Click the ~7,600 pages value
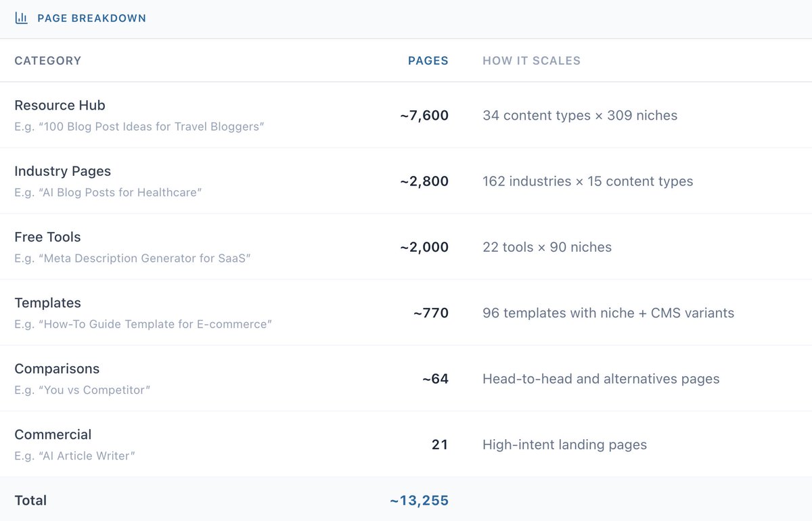The width and height of the screenshot is (812, 521). [x=424, y=116]
